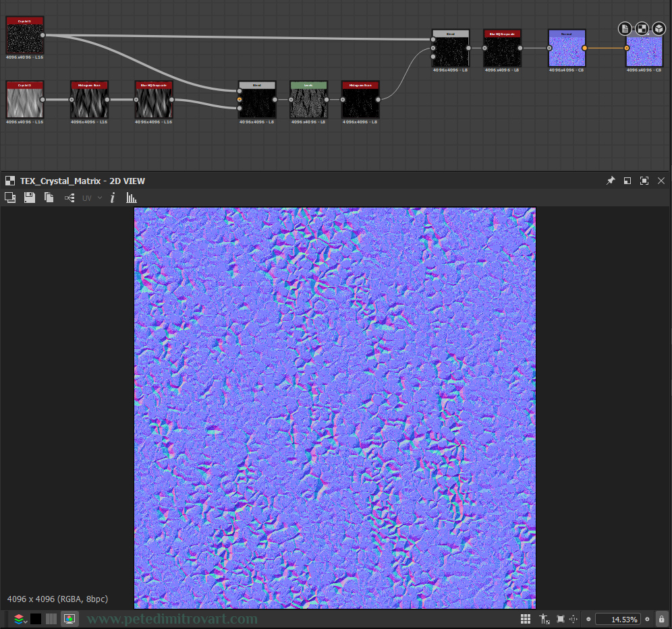Maximize the 2D View panel
This screenshot has width=672, height=629.
[644, 181]
